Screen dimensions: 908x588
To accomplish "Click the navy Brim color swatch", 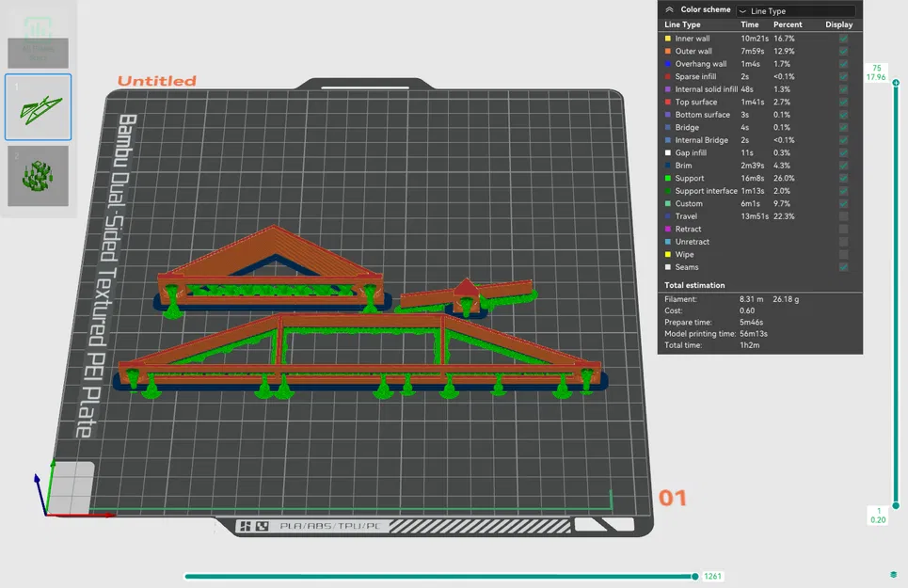I will pyautogui.click(x=668, y=166).
